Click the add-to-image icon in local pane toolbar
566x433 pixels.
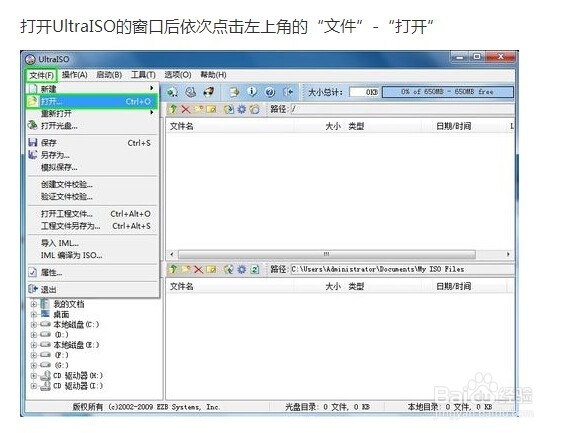pyautogui.click(x=228, y=269)
